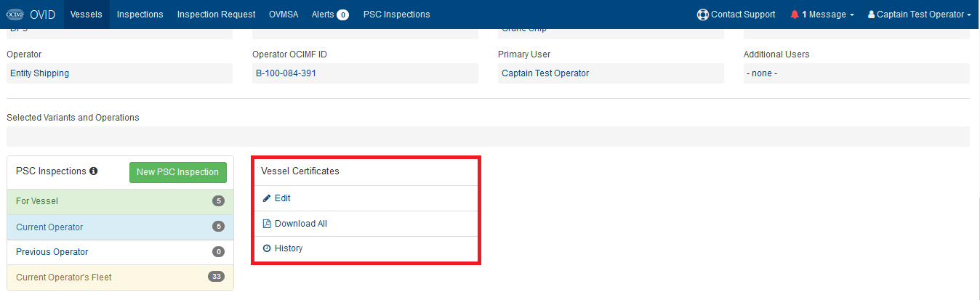Open the Current Operator's Fleet row
Image resolution: width=980 pixels, height=300 pixels.
120,277
